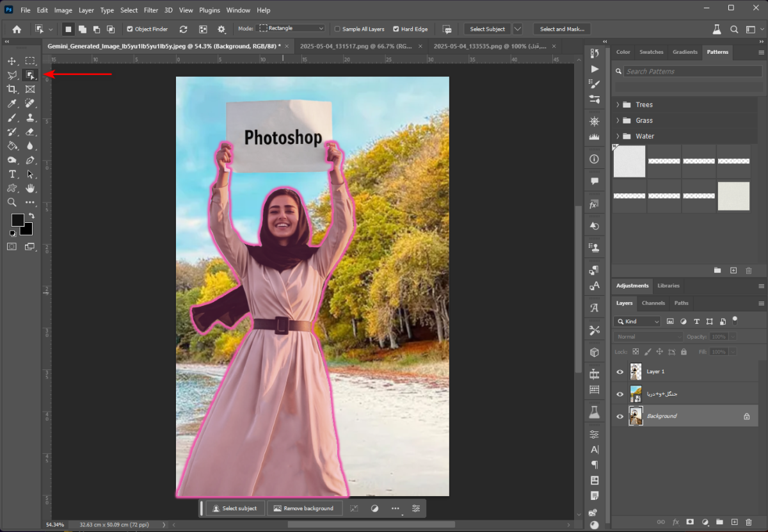
Task: Select the Path Selection tool
Action: point(30,174)
